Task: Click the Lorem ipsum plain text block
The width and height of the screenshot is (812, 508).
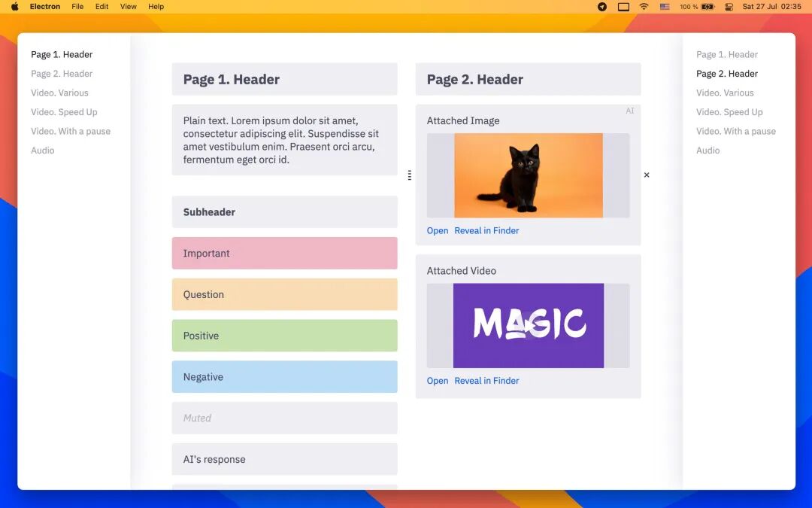Action: [285, 140]
